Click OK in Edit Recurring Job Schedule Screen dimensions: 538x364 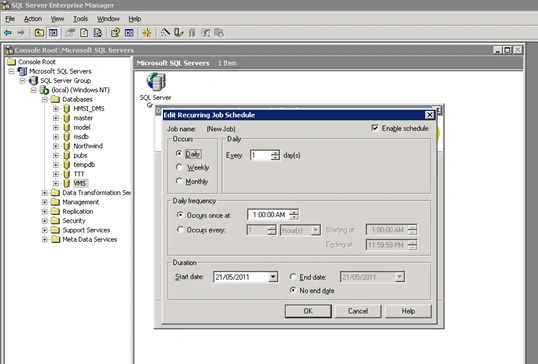(x=308, y=311)
